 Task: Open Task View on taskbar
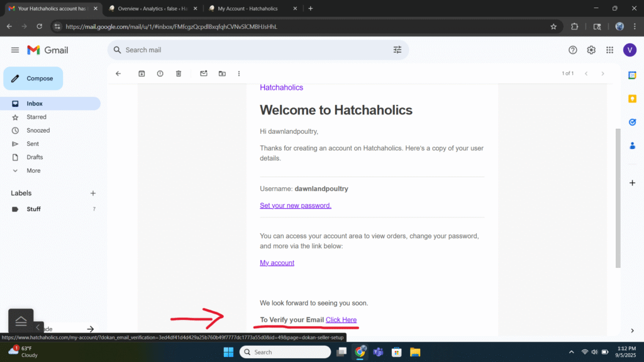[x=341, y=352]
